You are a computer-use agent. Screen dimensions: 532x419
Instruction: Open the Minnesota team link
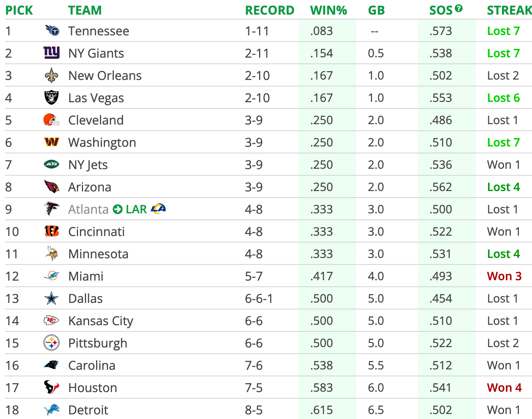(98, 254)
